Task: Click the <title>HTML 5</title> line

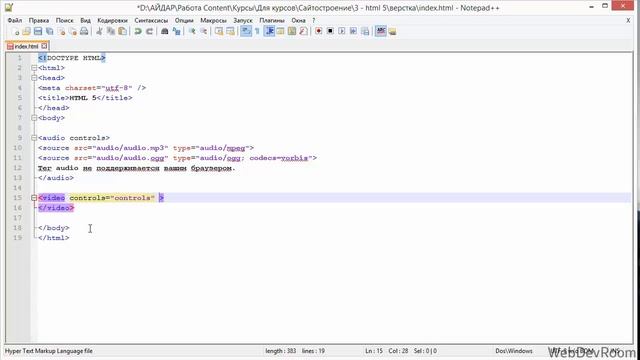Action: (x=85, y=98)
